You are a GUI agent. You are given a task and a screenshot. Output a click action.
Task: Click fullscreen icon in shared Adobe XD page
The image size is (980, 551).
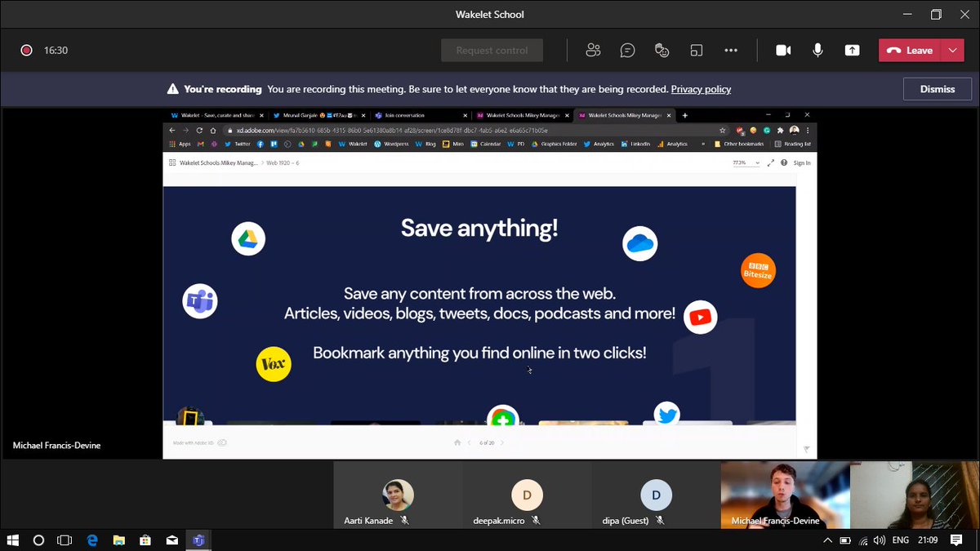pos(770,162)
